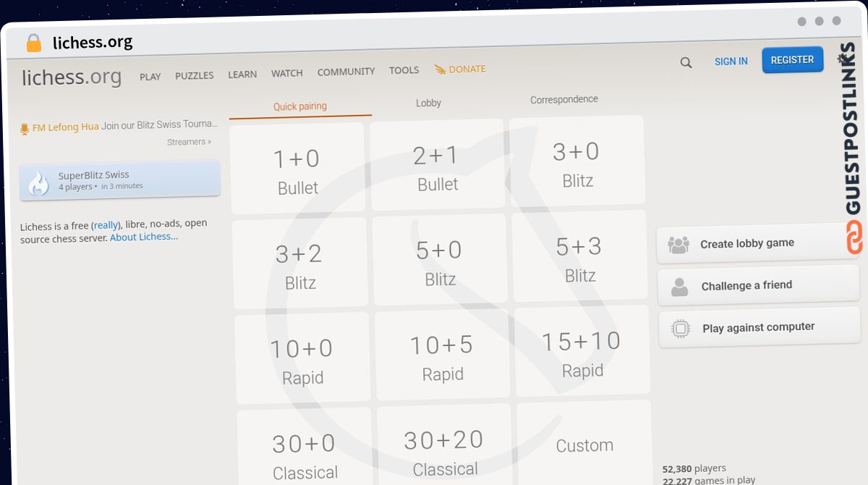Open FM Lefong Hua streamer link

coord(66,127)
